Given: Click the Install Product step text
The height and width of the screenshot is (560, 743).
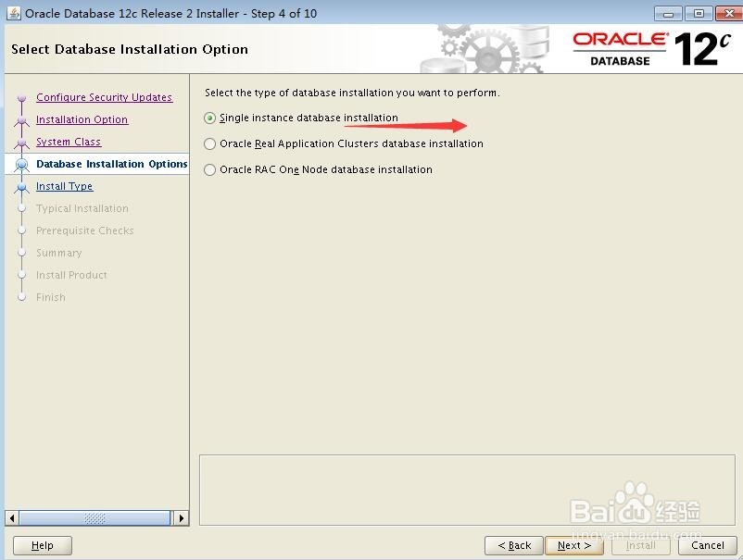Looking at the screenshot, I should 71,275.
